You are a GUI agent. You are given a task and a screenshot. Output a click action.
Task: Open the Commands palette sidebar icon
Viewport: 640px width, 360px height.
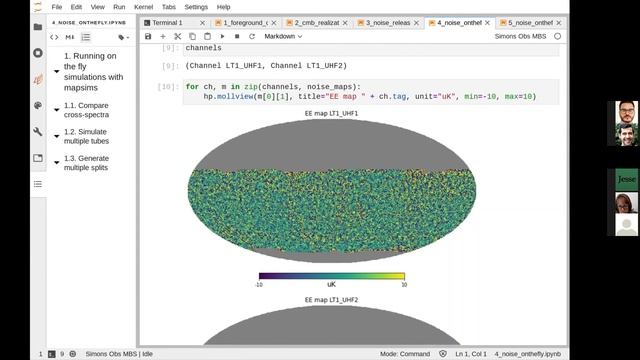tap(38, 105)
